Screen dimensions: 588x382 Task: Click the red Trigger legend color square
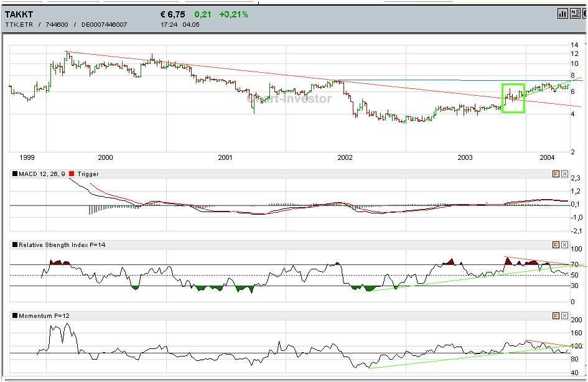[x=72, y=174]
